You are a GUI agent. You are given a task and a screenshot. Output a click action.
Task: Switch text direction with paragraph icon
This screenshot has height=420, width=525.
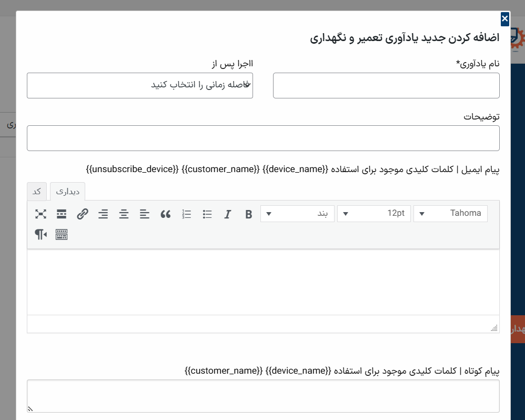[41, 234]
